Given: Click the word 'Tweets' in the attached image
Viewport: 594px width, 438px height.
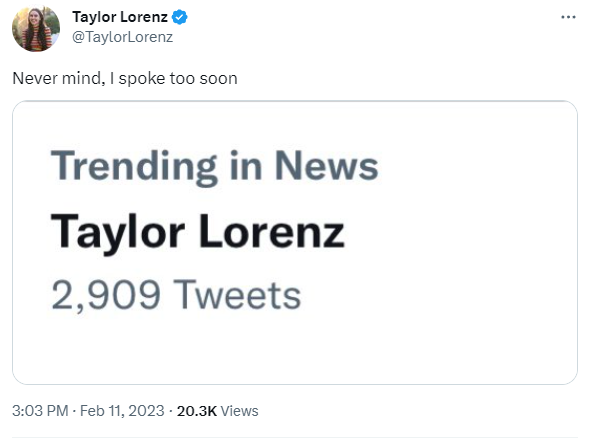Looking at the screenshot, I should (x=238, y=295).
